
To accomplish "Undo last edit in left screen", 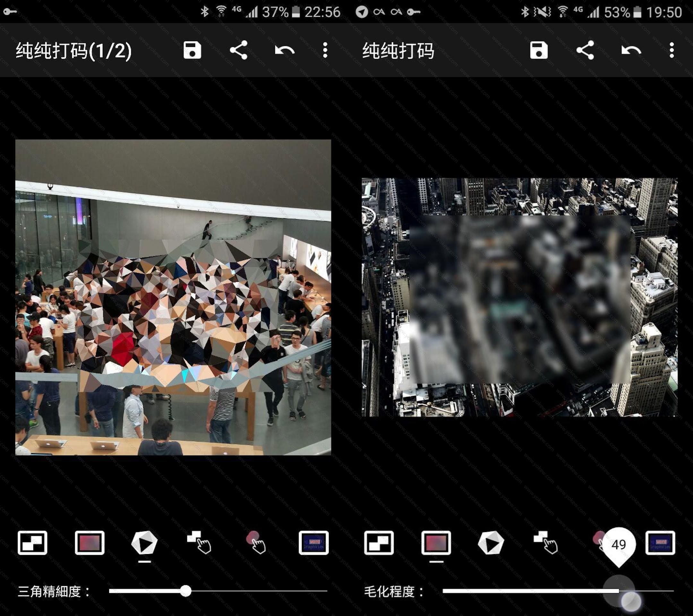I will (x=285, y=50).
